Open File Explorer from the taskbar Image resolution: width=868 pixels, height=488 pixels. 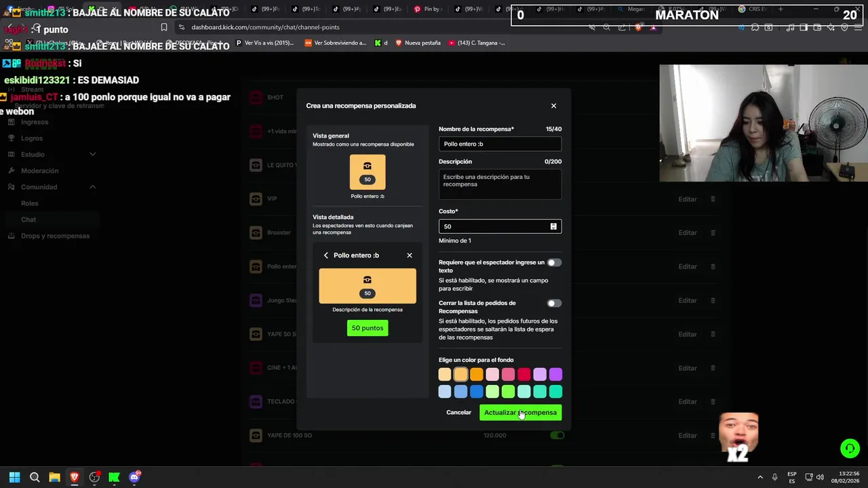(x=54, y=477)
